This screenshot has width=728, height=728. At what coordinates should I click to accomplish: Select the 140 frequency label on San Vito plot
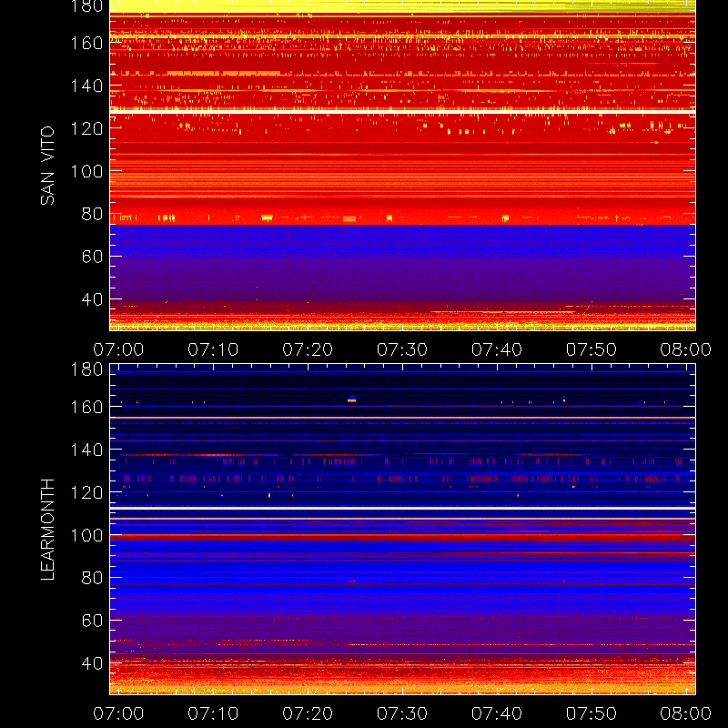(86, 86)
